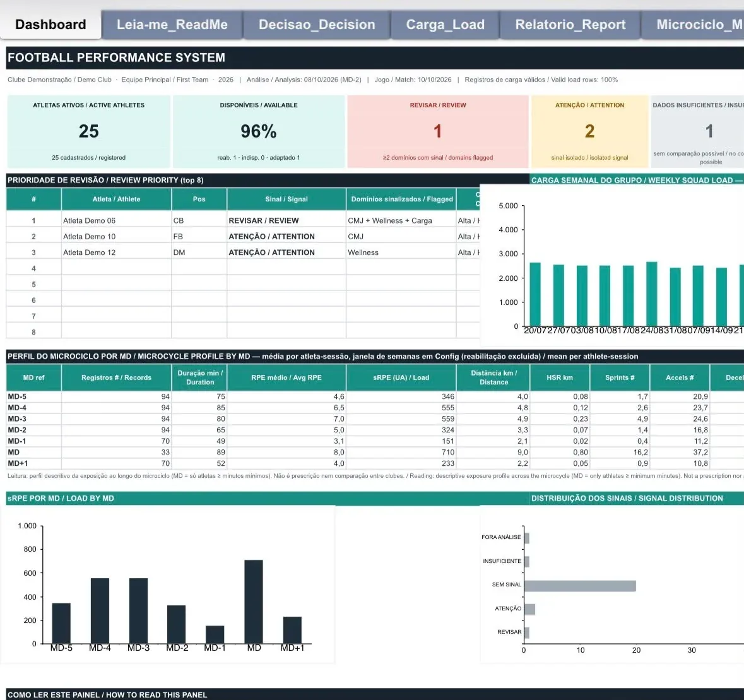Open the Relatorio_Report tab

570,24
